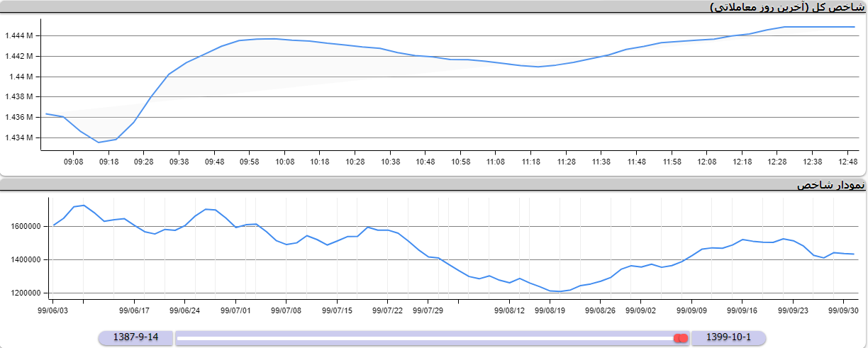Select the نمودار شاخص panel header
This screenshot has width=868, height=348.
tap(830, 185)
